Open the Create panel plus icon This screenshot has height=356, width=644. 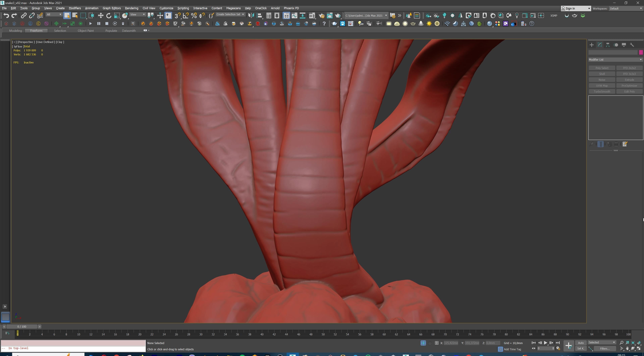pyautogui.click(x=592, y=45)
